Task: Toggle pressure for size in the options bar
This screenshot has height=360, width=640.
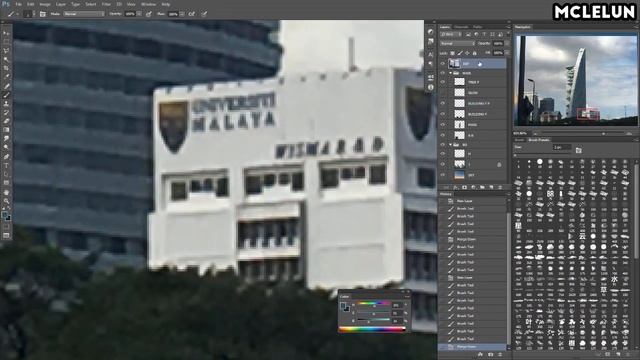Action: tap(204, 14)
